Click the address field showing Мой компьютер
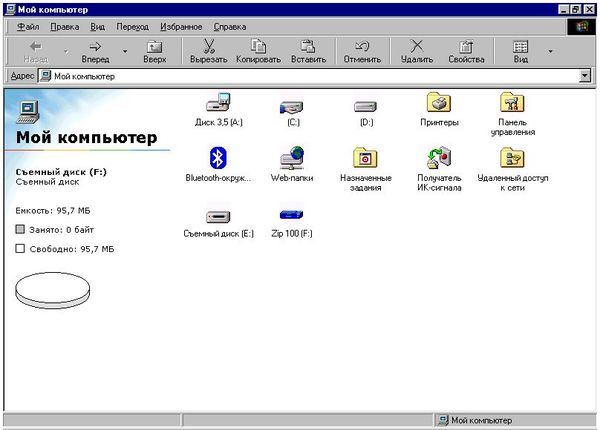The height and width of the screenshot is (430, 600). coord(300,76)
